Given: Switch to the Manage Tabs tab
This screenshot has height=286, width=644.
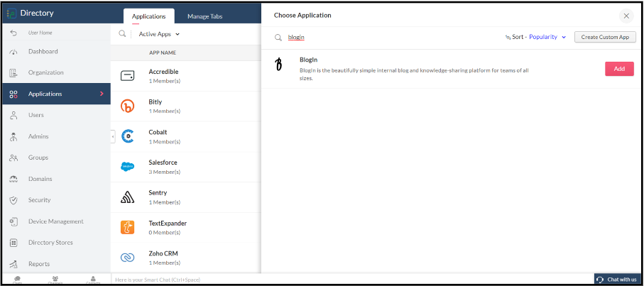Looking at the screenshot, I should [205, 16].
